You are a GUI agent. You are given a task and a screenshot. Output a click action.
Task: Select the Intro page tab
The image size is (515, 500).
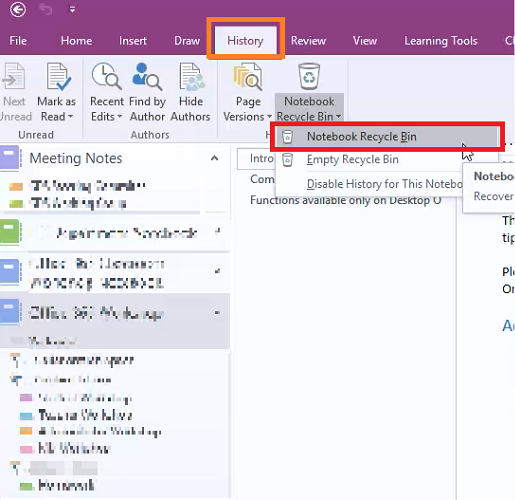tap(256, 159)
